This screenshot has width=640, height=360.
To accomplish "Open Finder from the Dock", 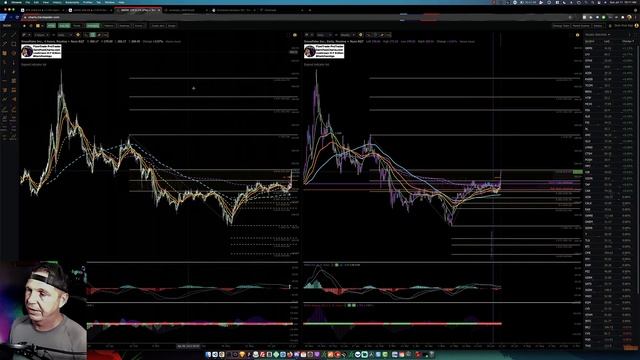I will click(208, 354).
